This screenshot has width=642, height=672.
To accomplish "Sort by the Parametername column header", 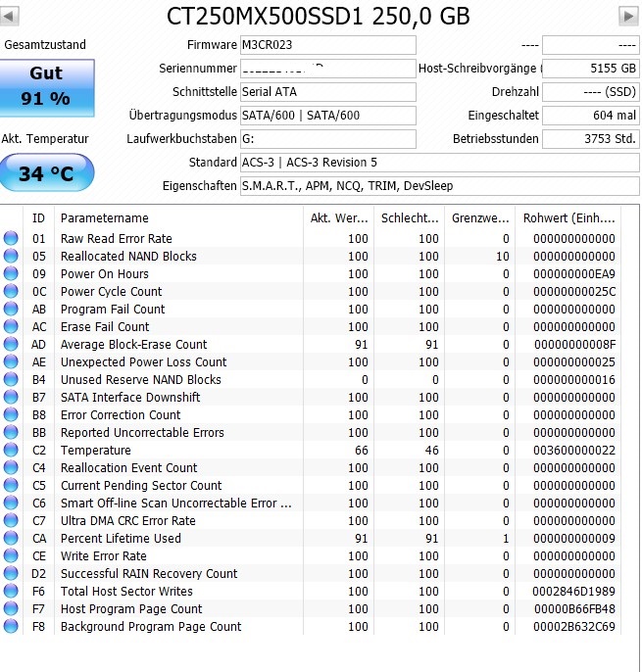I will 178,218.
